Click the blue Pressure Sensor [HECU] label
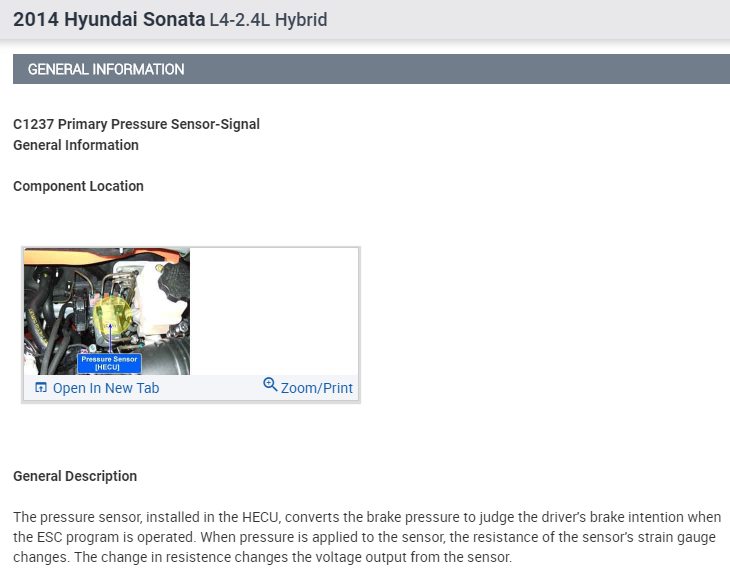730x582 pixels. click(x=109, y=362)
